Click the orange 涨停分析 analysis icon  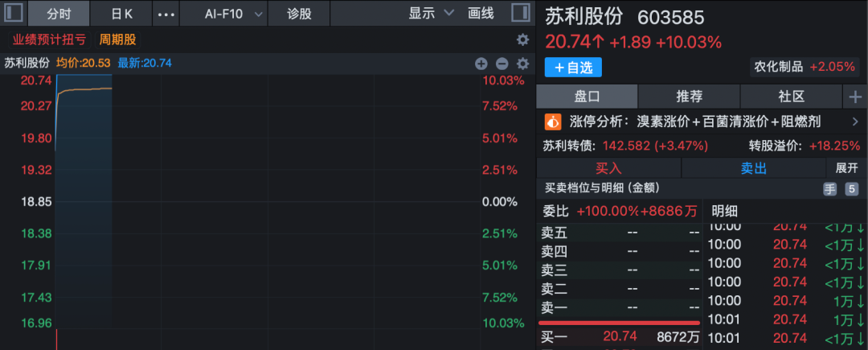pos(554,121)
